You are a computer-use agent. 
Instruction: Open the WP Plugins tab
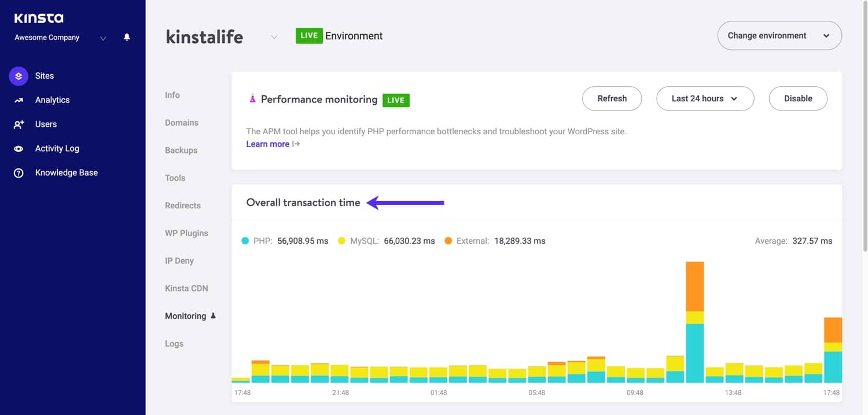tap(186, 233)
